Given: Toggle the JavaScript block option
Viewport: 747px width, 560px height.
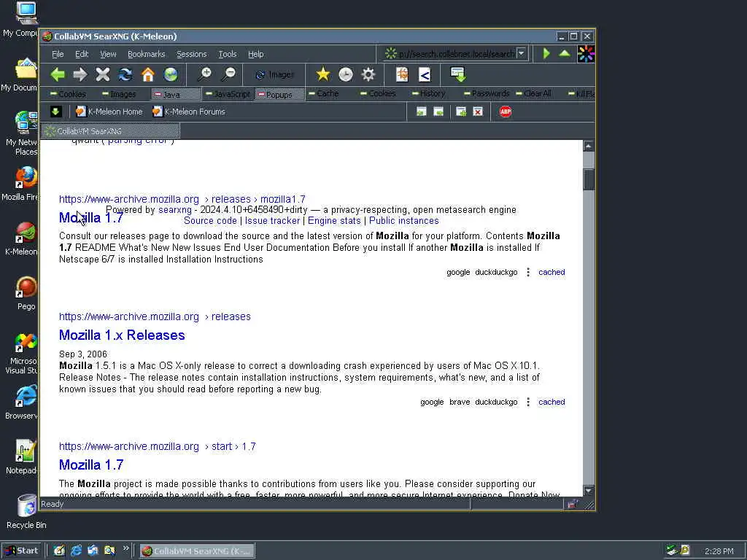Looking at the screenshot, I should 228,94.
